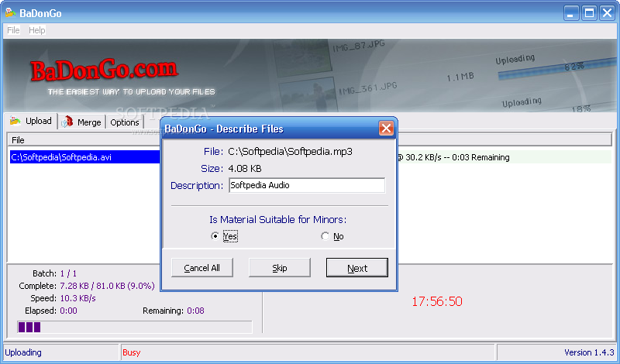Click the Cancel All button

pos(201,268)
